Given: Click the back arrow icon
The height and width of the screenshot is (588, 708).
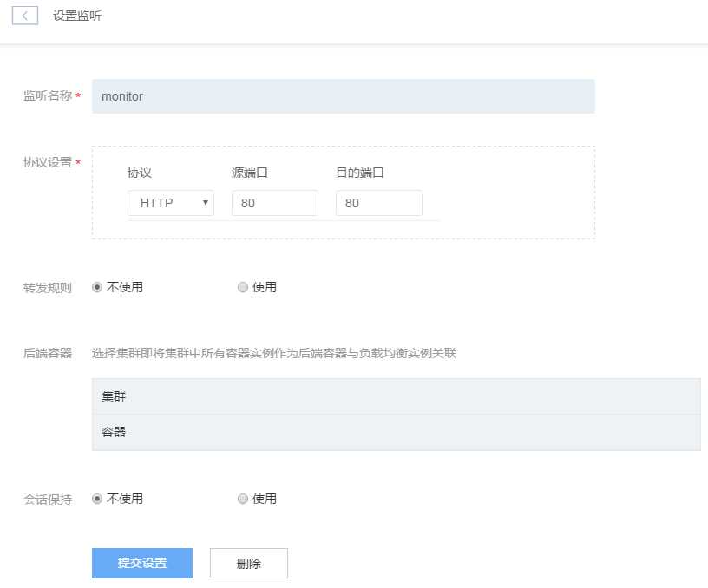Looking at the screenshot, I should coord(25,16).
